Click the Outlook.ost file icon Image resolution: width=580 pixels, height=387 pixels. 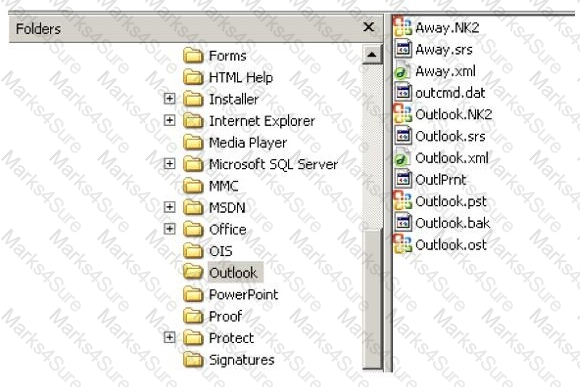pyautogui.click(x=402, y=245)
